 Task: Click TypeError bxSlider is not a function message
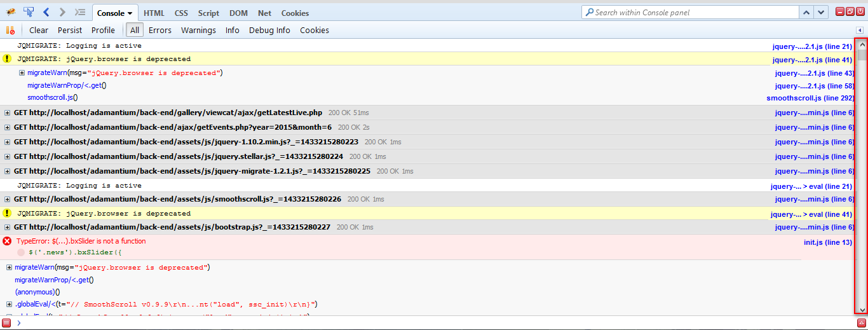point(81,241)
